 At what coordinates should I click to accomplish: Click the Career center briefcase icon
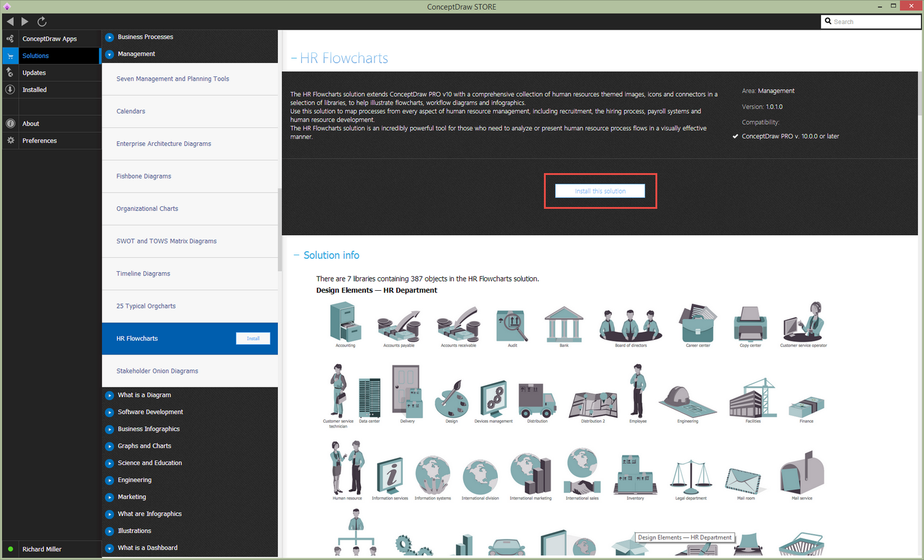click(697, 324)
